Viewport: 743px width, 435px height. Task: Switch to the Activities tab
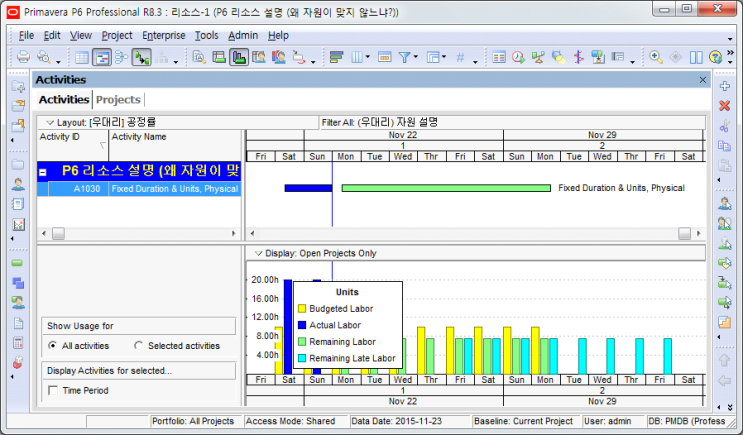(x=63, y=100)
